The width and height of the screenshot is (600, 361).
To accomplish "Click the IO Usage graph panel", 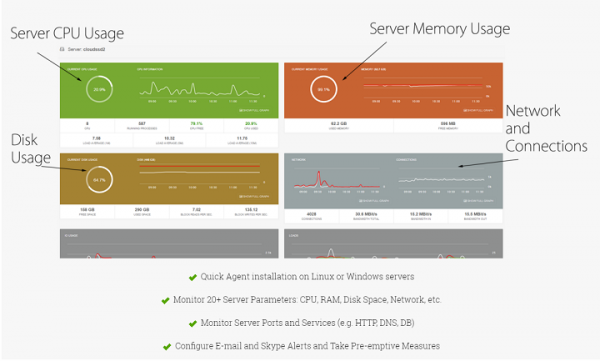I will pyautogui.click(x=169, y=244).
